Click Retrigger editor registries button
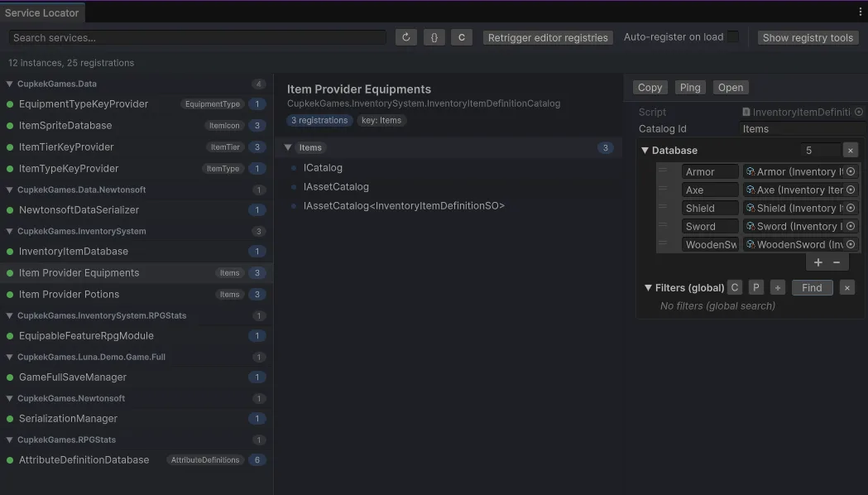 548,37
